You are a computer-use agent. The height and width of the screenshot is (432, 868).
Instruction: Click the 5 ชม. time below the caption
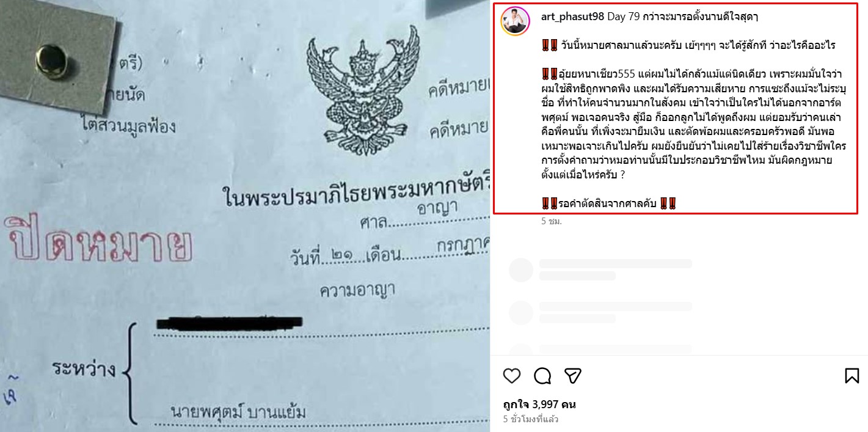coord(551,221)
